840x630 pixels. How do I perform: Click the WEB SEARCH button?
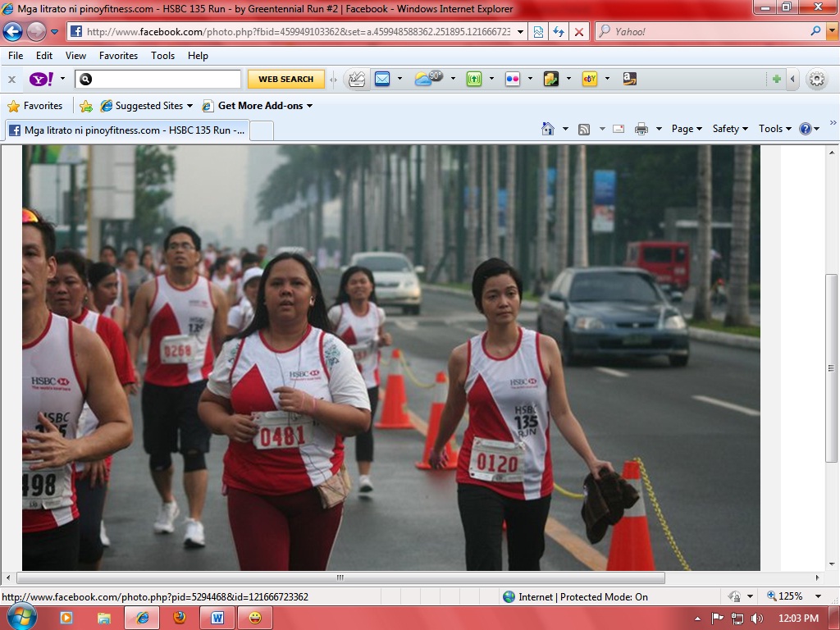click(x=285, y=80)
